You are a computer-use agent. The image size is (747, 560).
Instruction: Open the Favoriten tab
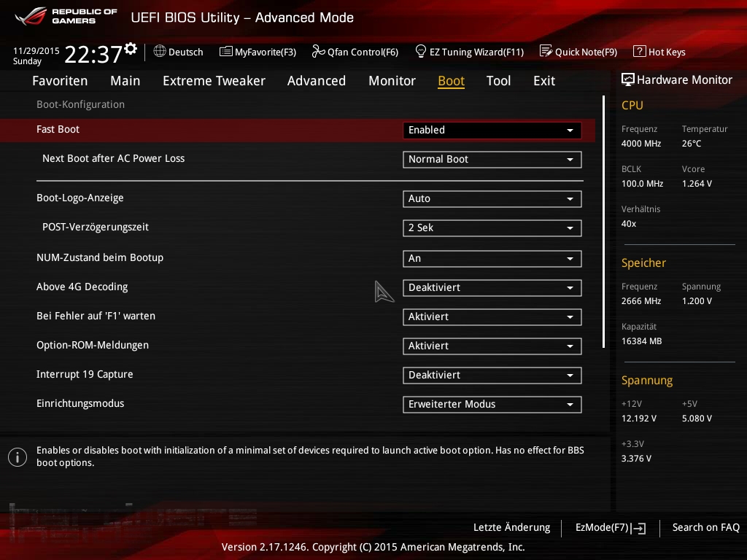(60, 81)
